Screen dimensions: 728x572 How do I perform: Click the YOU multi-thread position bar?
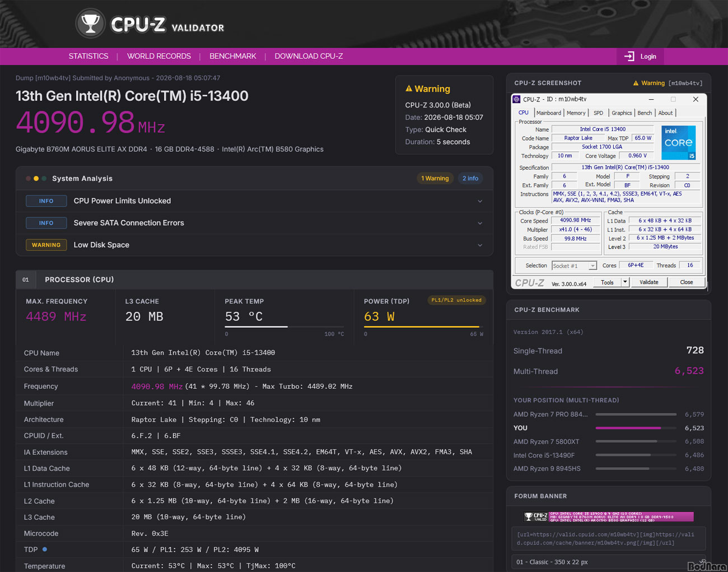(636, 428)
